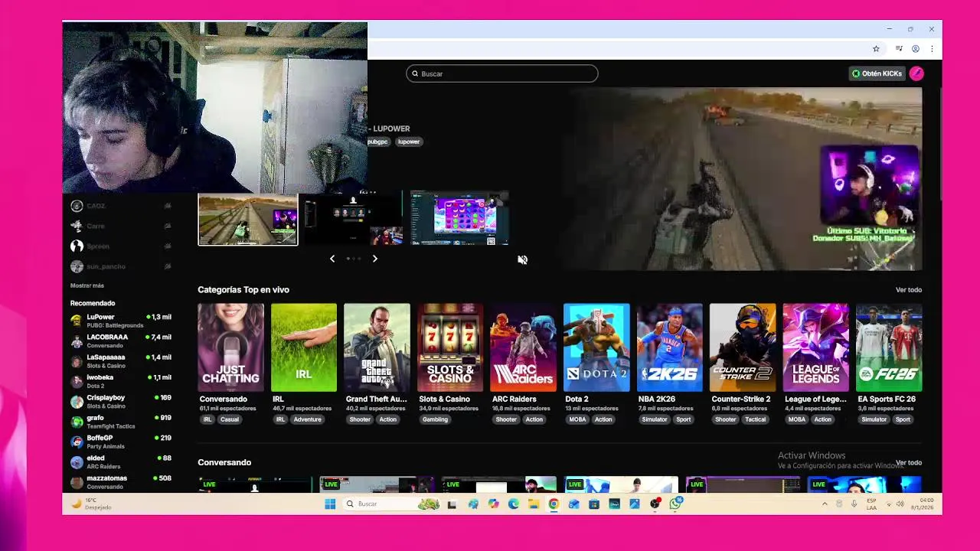Click the Tactical tag under Counter-Strike 2
This screenshot has width=980, height=551.
[x=755, y=419]
